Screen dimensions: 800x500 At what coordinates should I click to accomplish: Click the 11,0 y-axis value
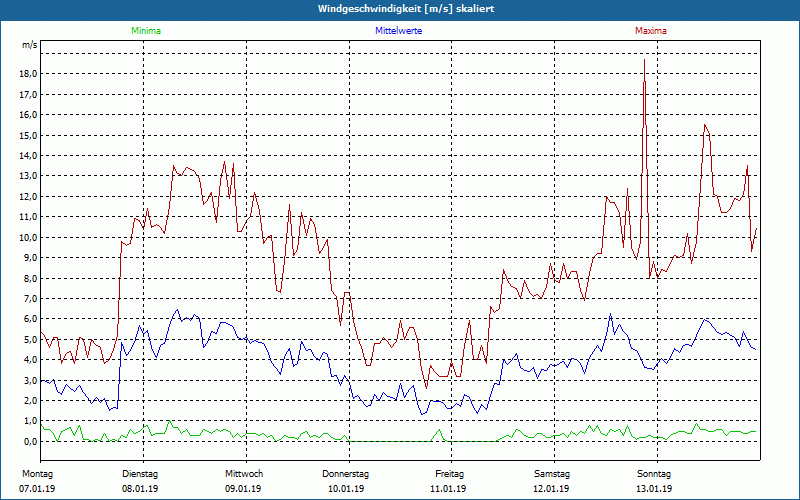[x=29, y=217]
